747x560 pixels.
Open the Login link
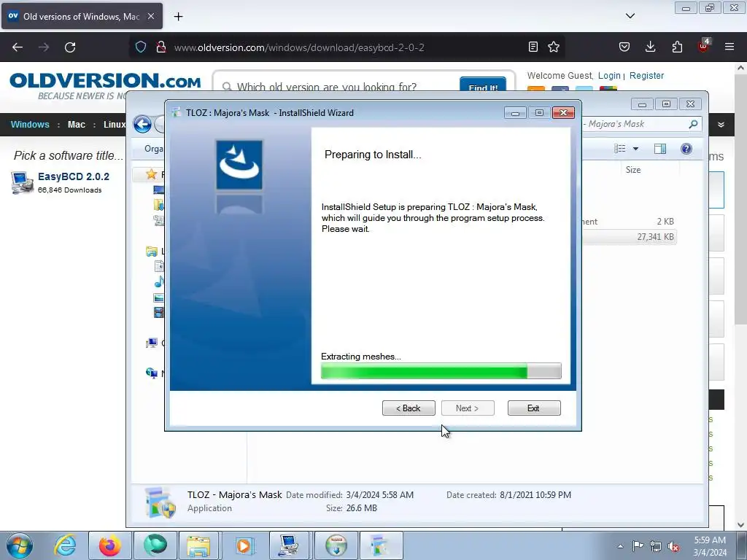[609, 76]
